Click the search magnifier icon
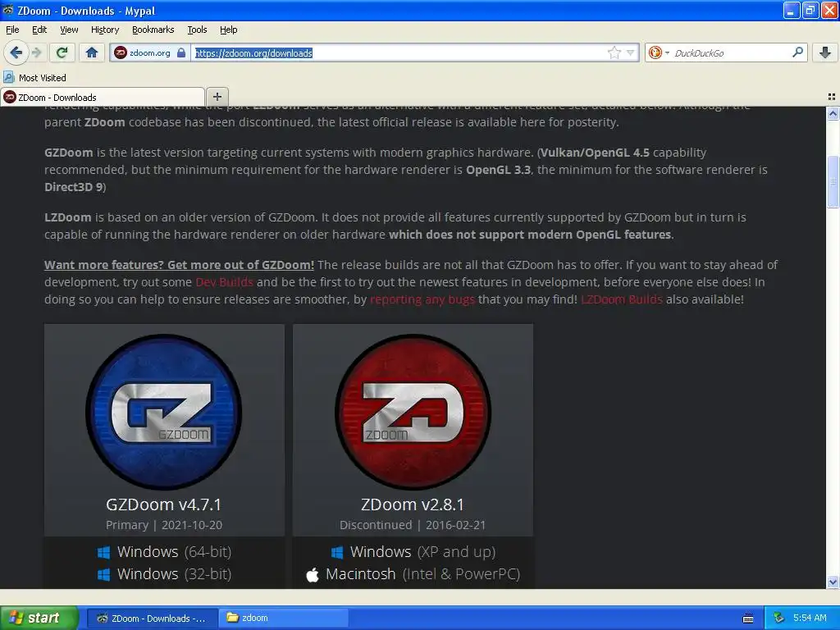 (797, 52)
